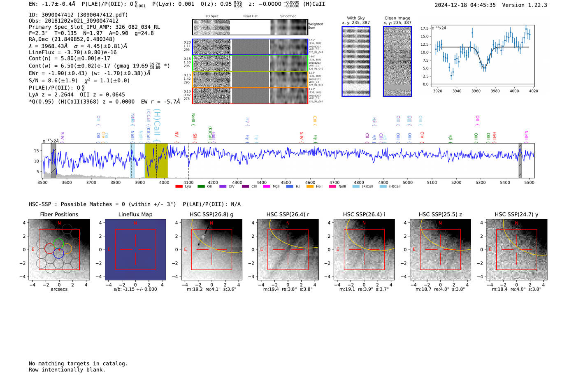Click the RA,Dec coordinates line
Screen dimensions: 576x392
(72, 39)
